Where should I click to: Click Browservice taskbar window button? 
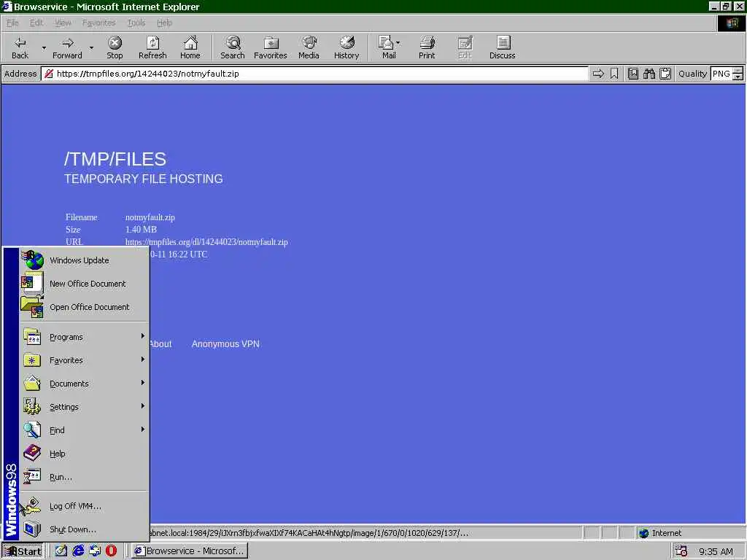(x=190, y=551)
